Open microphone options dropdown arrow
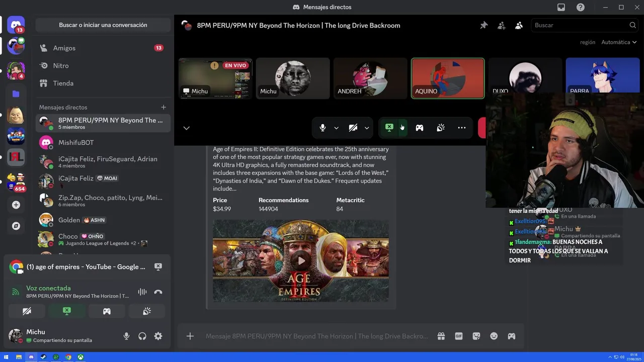Viewport: 644px width, 362px height. point(336,128)
